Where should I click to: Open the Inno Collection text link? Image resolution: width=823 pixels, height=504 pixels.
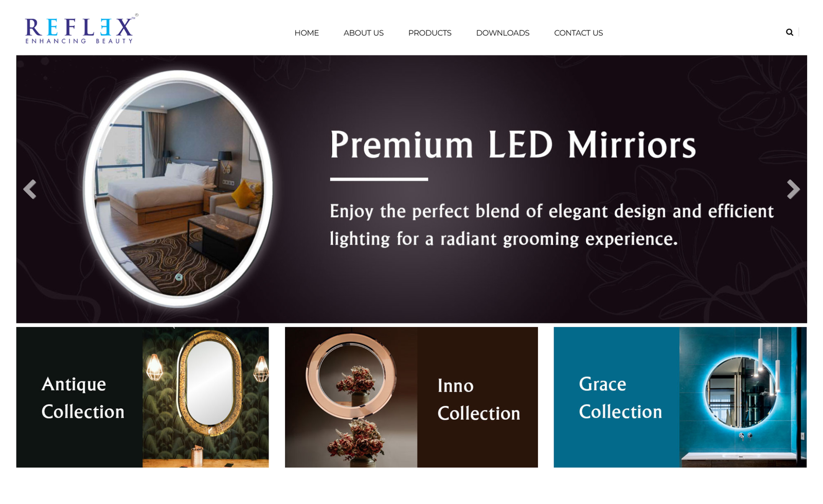(479, 399)
